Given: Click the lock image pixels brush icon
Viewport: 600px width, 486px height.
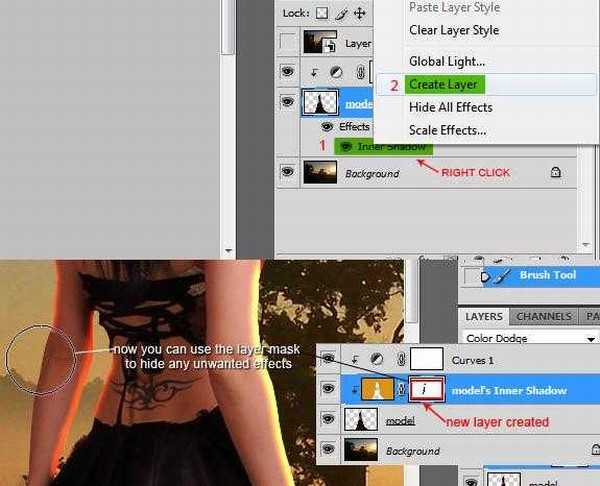Looking at the screenshot, I should click(x=340, y=13).
